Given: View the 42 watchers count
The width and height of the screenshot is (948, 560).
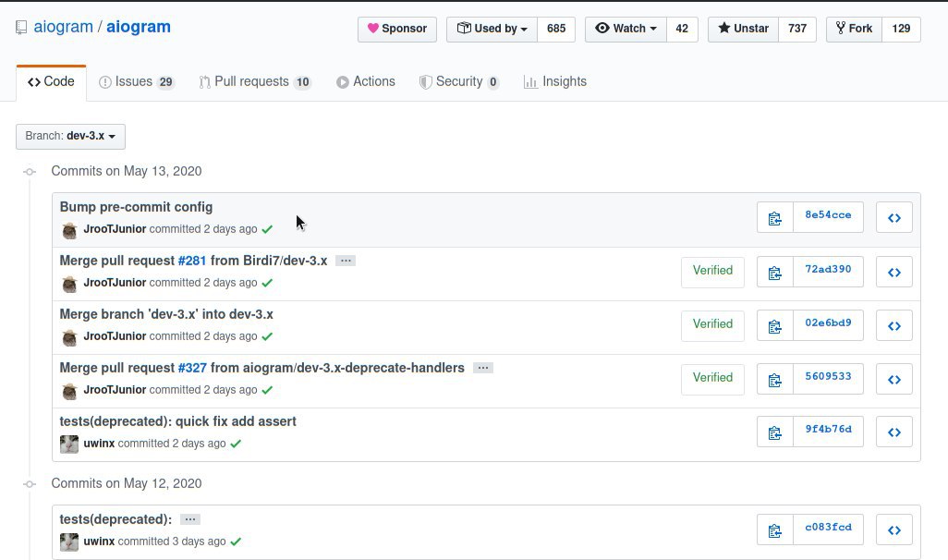Looking at the screenshot, I should pyautogui.click(x=682, y=29).
